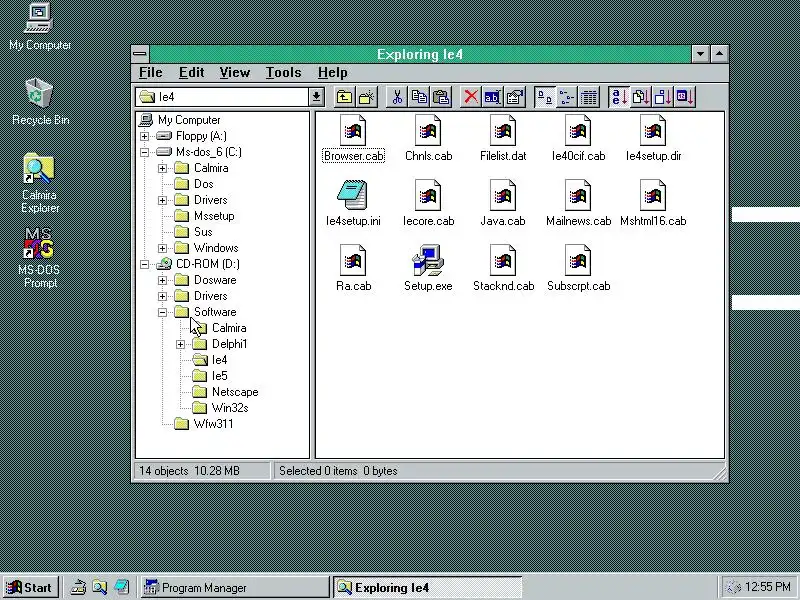
Task: Select My Computer root in tree
Action: coord(180,120)
